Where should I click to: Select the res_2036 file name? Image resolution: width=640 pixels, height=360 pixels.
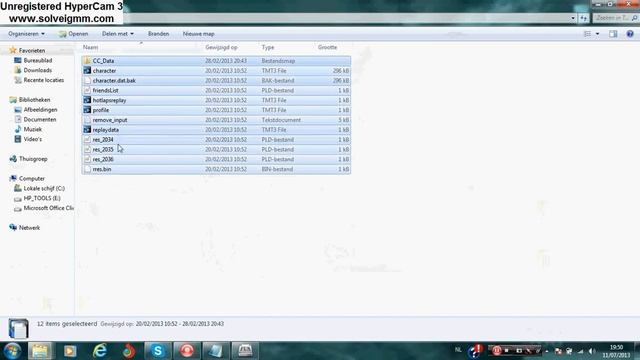click(103, 159)
